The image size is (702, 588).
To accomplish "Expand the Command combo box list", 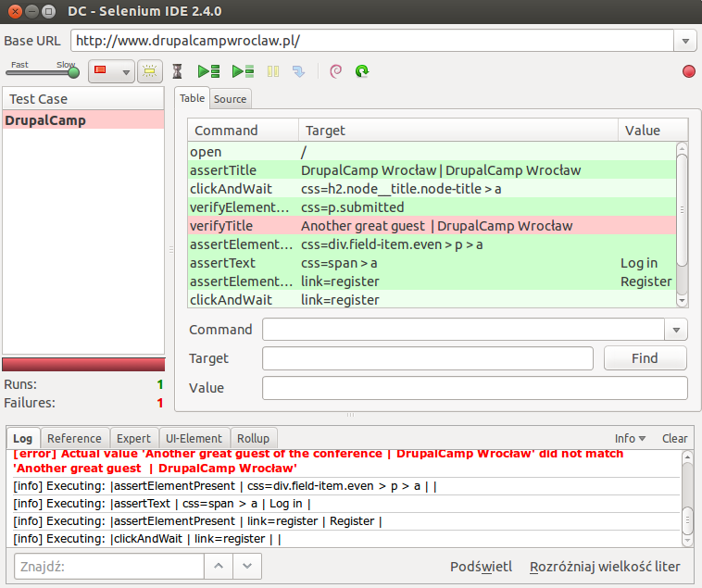I will click(676, 330).
